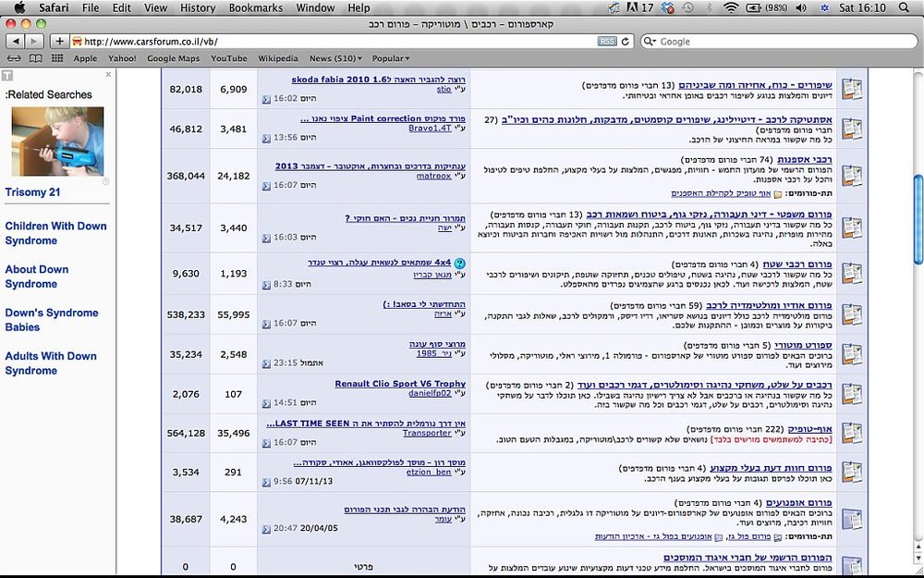This screenshot has width=924, height=578.
Task: Open Down's Syndrome Babies link
Action: (52, 320)
